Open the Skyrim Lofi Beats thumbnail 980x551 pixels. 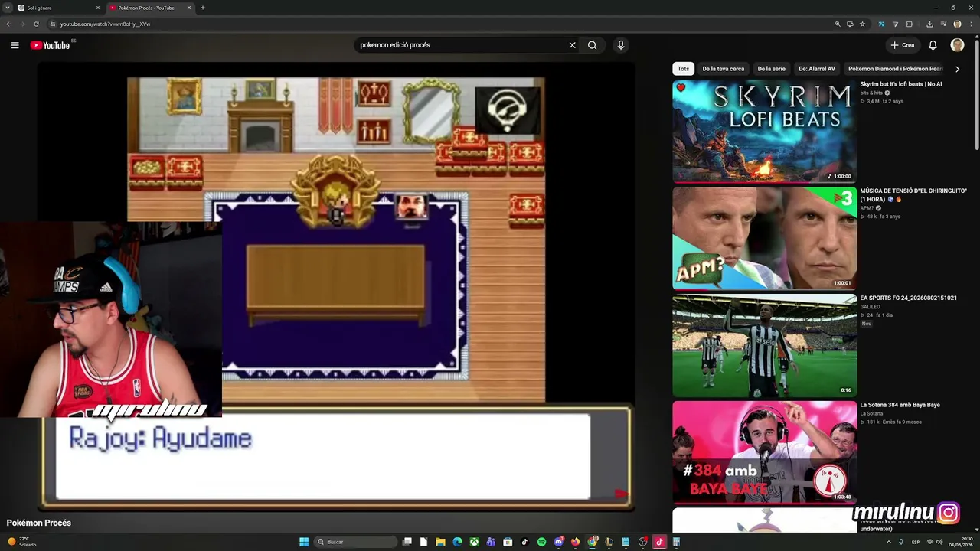pyautogui.click(x=765, y=132)
